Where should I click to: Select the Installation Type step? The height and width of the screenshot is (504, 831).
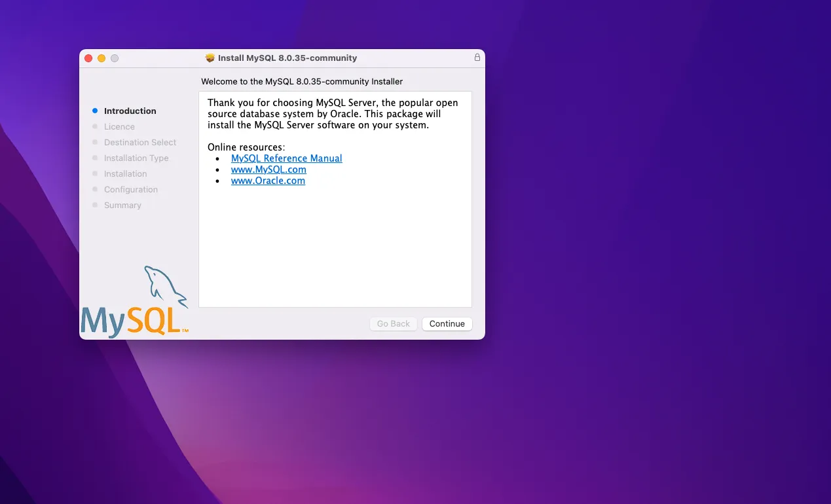pos(136,158)
